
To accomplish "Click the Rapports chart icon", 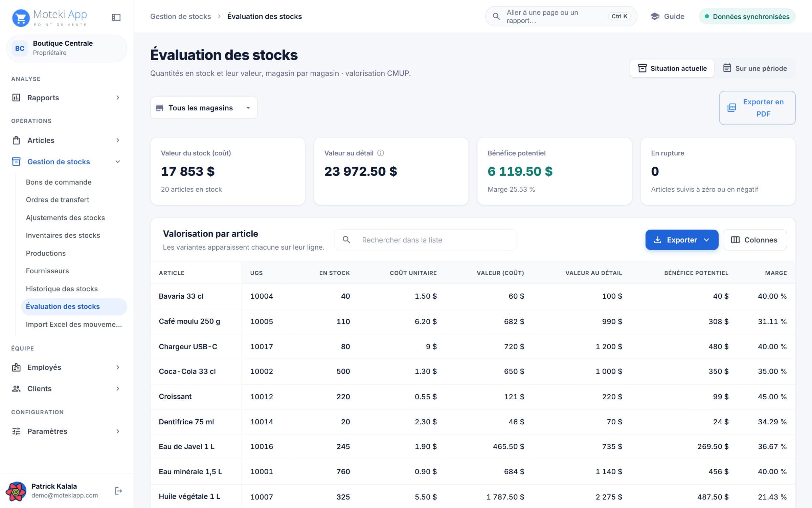I will click(16, 98).
